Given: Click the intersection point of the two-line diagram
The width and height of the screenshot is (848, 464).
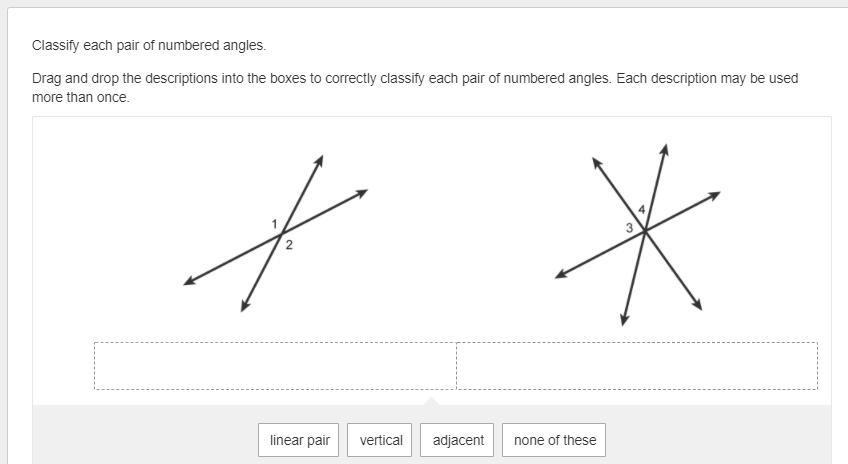Looking at the screenshot, I should (281, 234).
